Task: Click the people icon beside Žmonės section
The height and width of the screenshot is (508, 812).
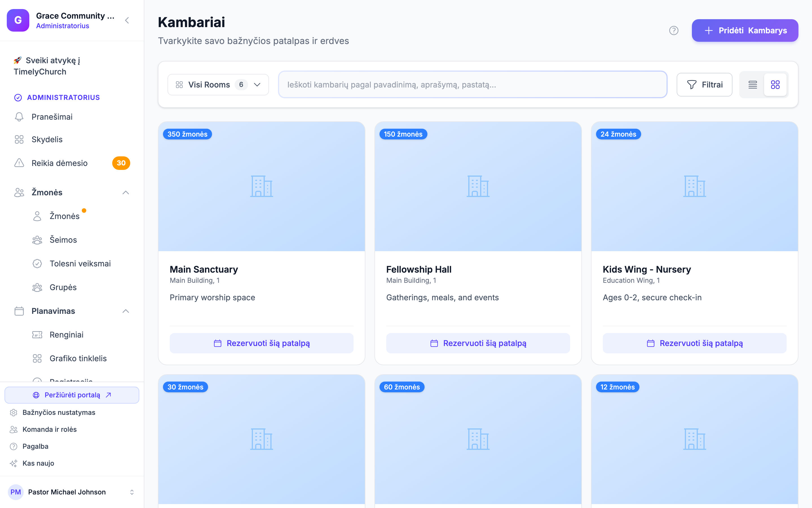Action: (19, 192)
